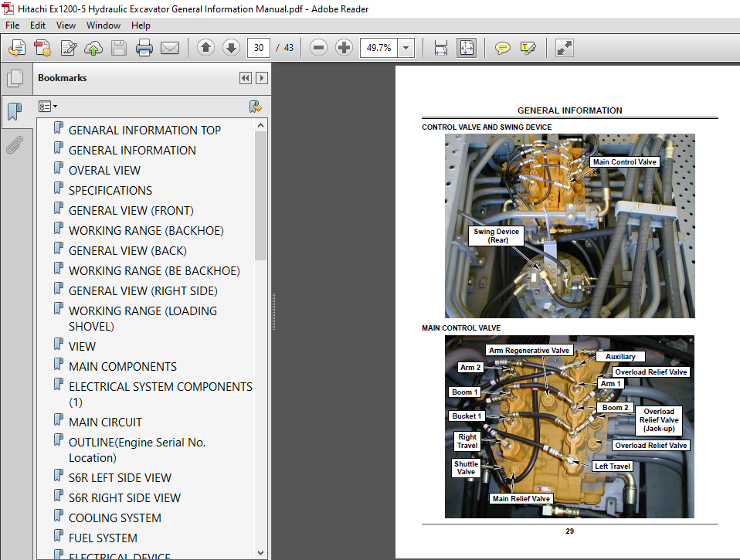740x560 pixels.
Task: Click the Convert file to PDF icon
Action: tap(42, 48)
